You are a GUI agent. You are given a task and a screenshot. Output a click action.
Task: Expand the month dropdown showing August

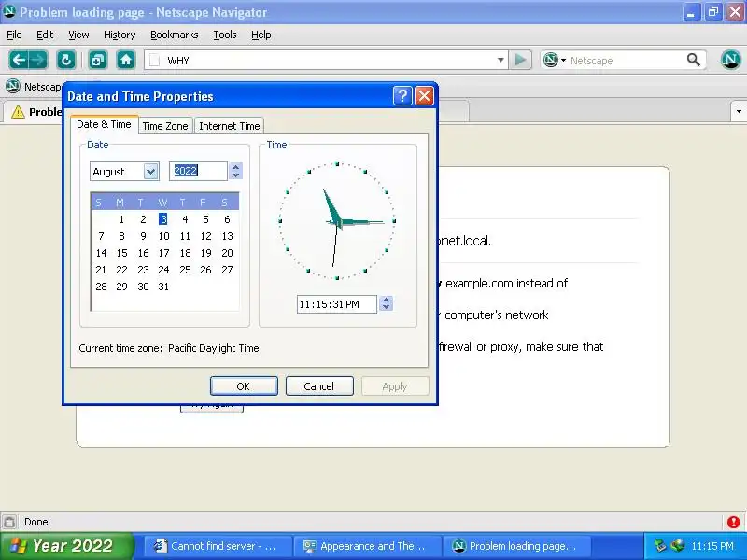pos(150,172)
